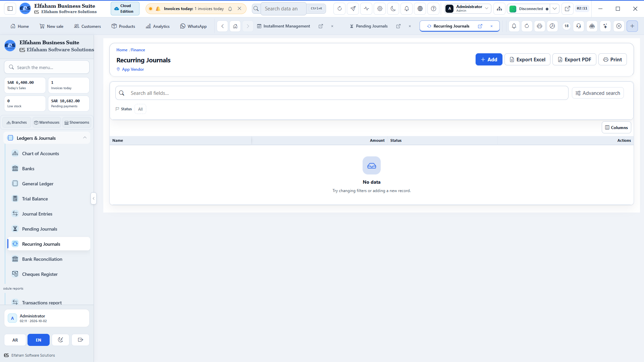Open the Columns selector
Viewport: 644px width, 362px height.
tap(616, 127)
